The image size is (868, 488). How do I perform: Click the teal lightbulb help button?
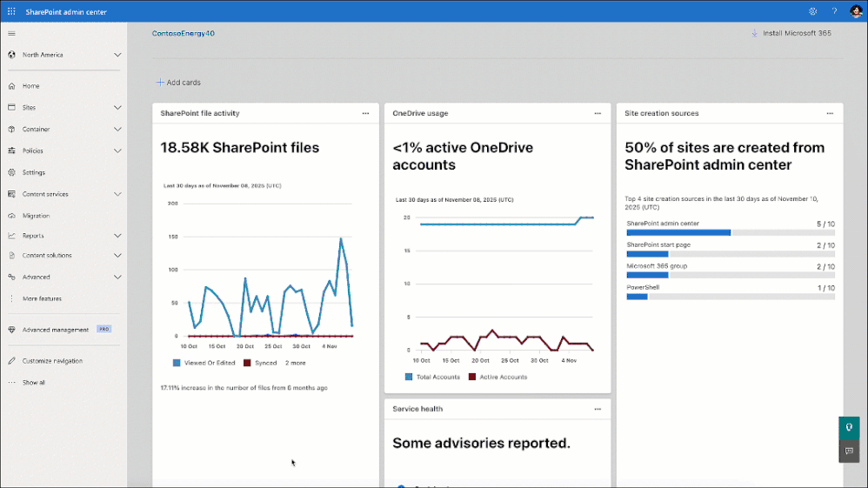click(849, 428)
